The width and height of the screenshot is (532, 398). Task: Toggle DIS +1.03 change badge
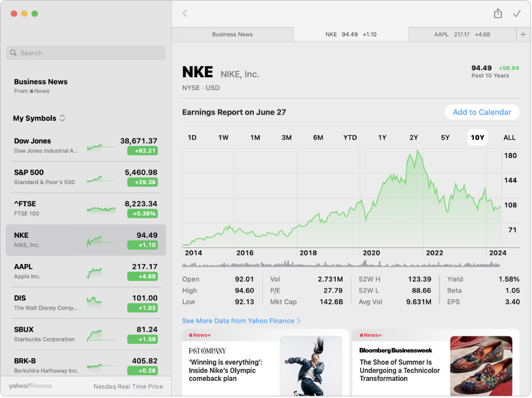click(143, 308)
